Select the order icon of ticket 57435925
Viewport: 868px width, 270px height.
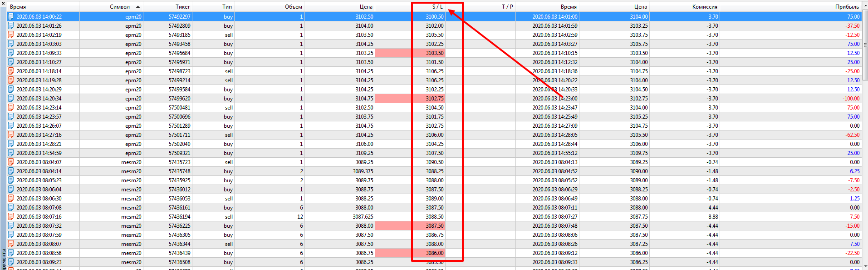click(x=11, y=180)
